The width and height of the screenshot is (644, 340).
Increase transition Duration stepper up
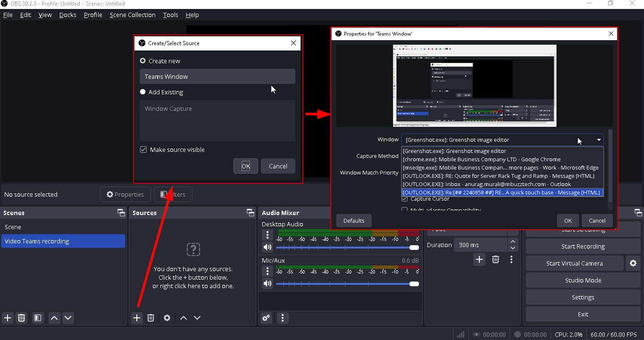[x=513, y=241]
